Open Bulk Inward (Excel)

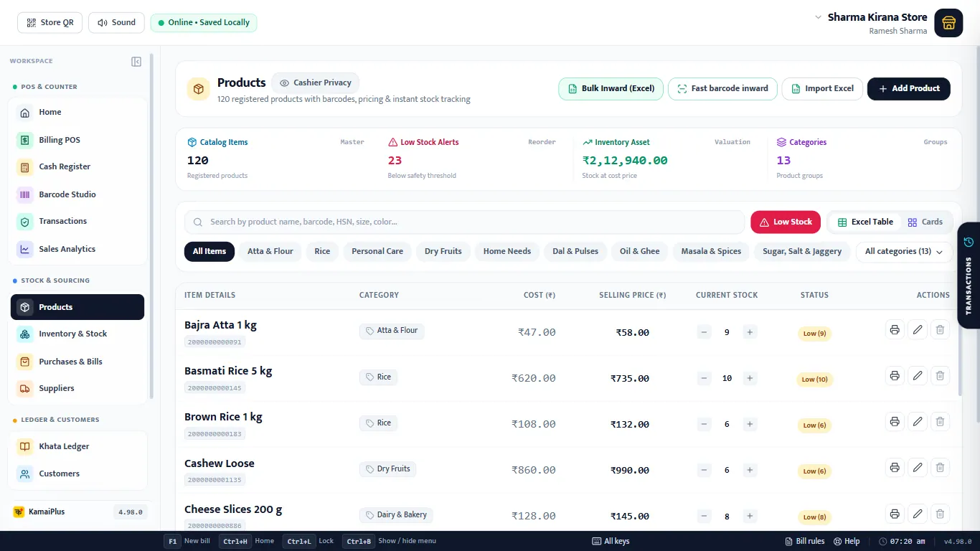click(x=611, y=89)
